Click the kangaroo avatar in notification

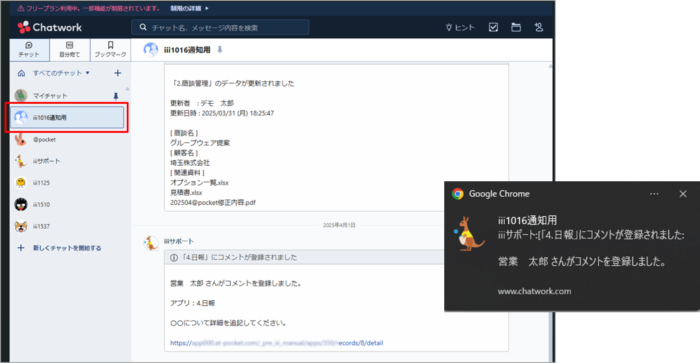coord(470,233)
